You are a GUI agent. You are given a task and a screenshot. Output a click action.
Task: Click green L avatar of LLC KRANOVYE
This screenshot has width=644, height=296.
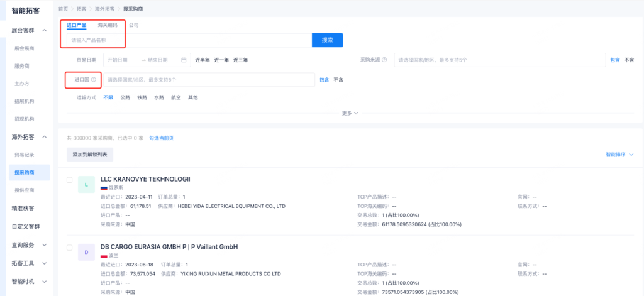click(86, 185)
